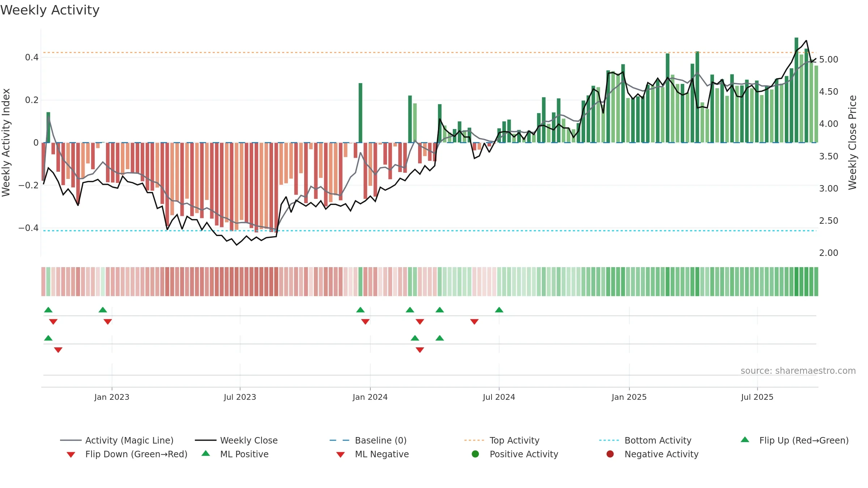Click the '0.4' left axis tick

point(32,57)
